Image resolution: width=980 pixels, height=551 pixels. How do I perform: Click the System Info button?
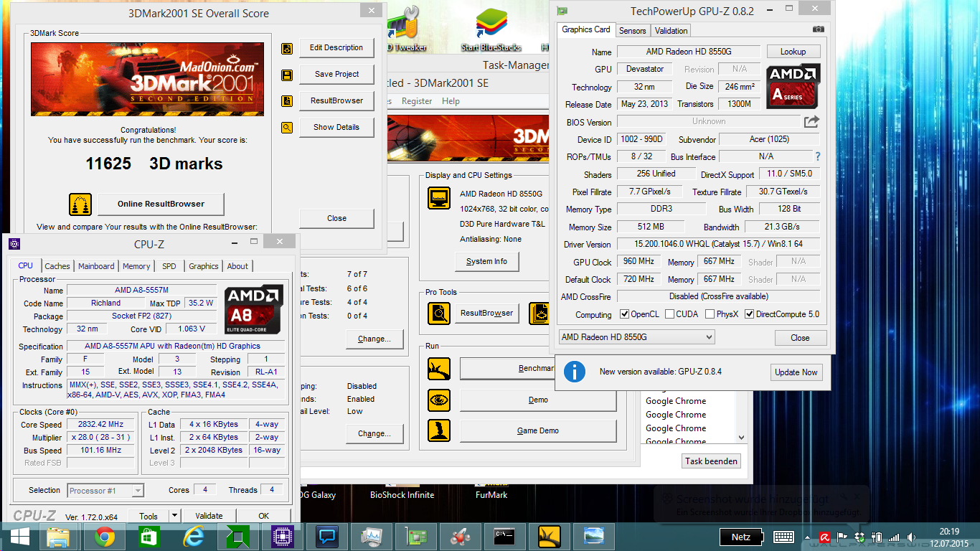[x=486, y=262]
